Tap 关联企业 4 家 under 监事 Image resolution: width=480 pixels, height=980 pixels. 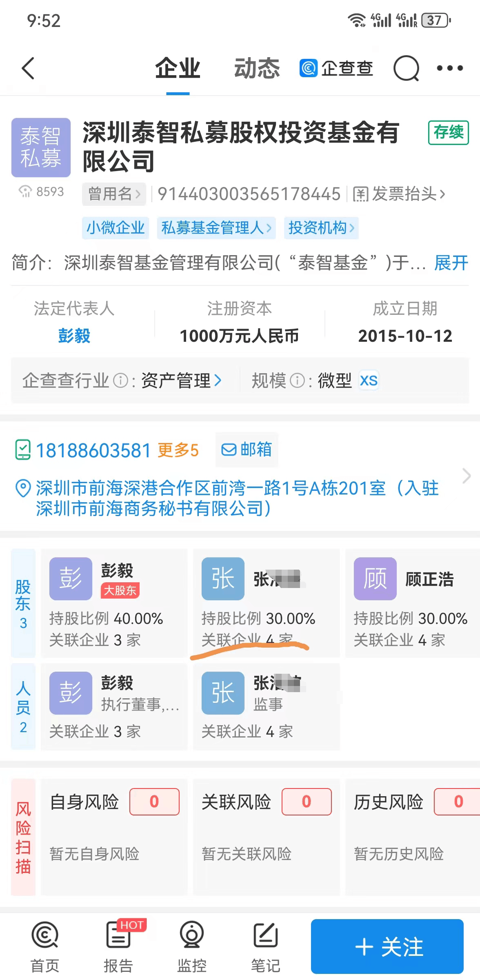[x=247, y=732]
